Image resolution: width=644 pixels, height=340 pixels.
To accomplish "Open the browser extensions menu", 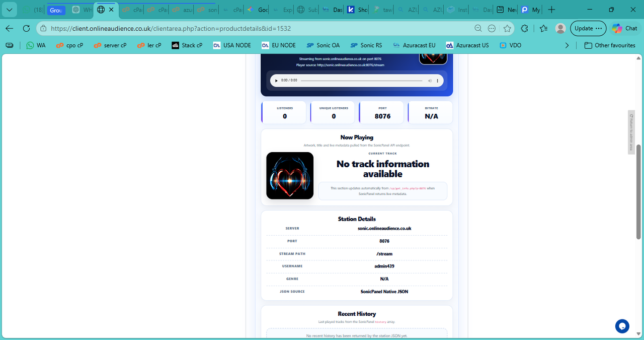I will [x=525, y=28].
